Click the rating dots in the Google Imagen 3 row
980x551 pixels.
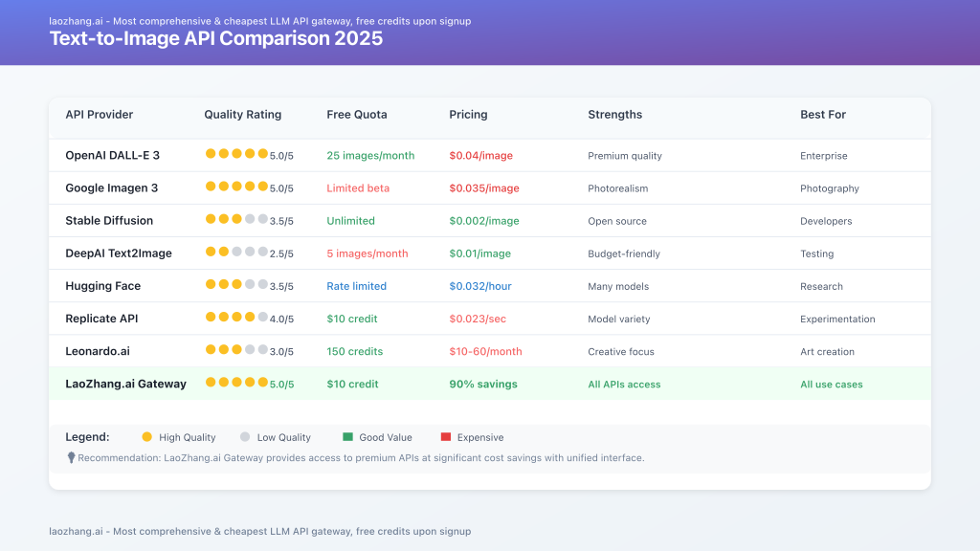[236, 187]
